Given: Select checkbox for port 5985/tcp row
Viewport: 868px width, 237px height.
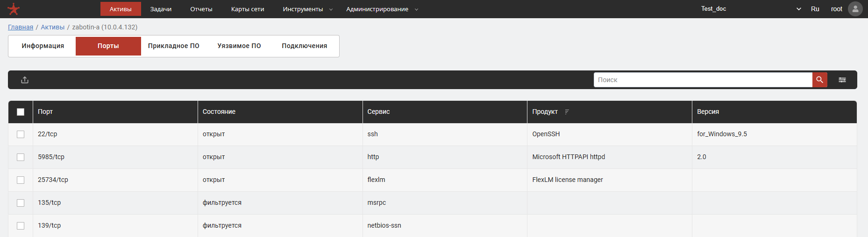Looking at the screenshot, I should pos(21,157).
